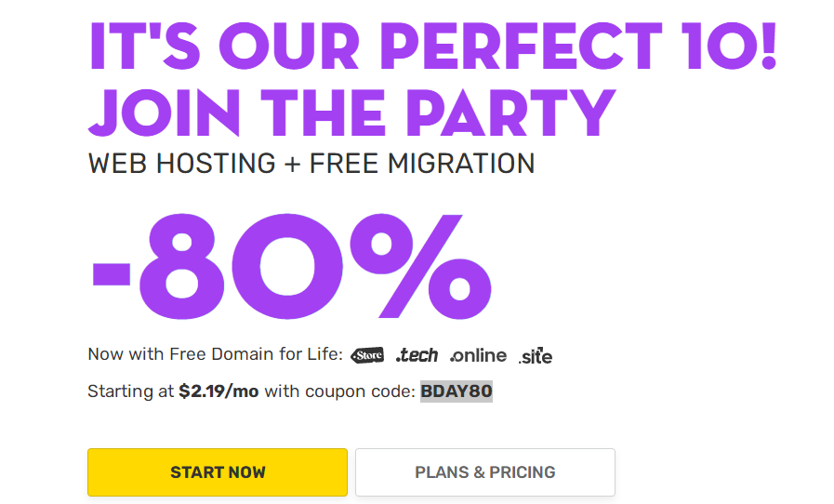Click the "with coupon code:" label
This screenshot has width=834, height=504.
339,391
